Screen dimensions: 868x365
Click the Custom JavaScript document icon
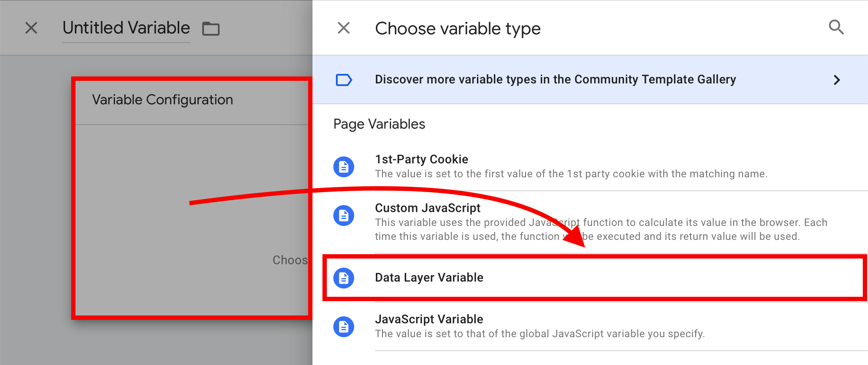tap(344, 216)
